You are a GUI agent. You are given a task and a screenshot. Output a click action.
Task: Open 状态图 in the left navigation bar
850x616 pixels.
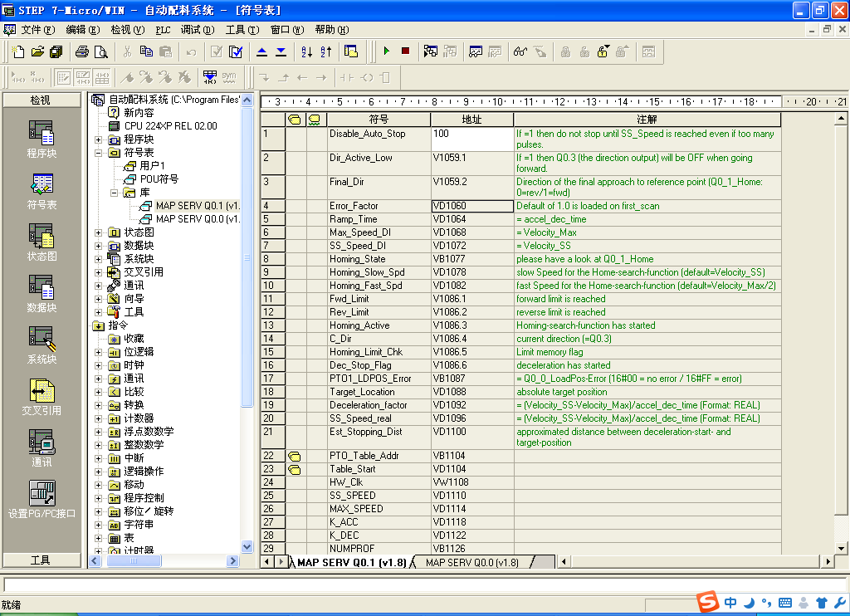tap(42, 242)
